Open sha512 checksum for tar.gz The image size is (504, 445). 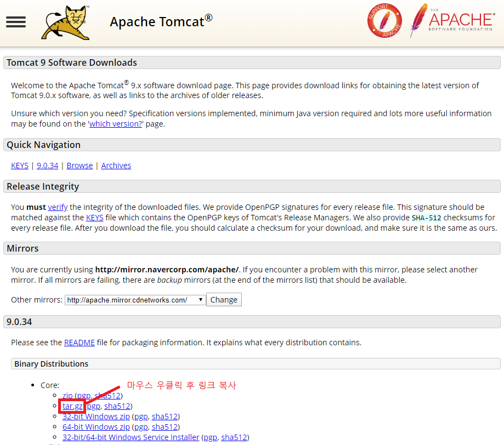[117, 406]
